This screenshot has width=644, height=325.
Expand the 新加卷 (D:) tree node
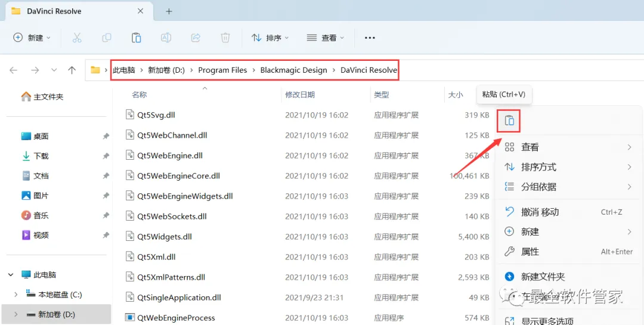pyautogui.click(x=16, y=315)
